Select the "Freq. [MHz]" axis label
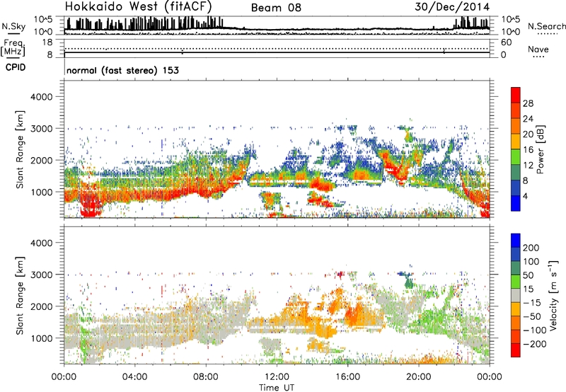 coord(13,47)
